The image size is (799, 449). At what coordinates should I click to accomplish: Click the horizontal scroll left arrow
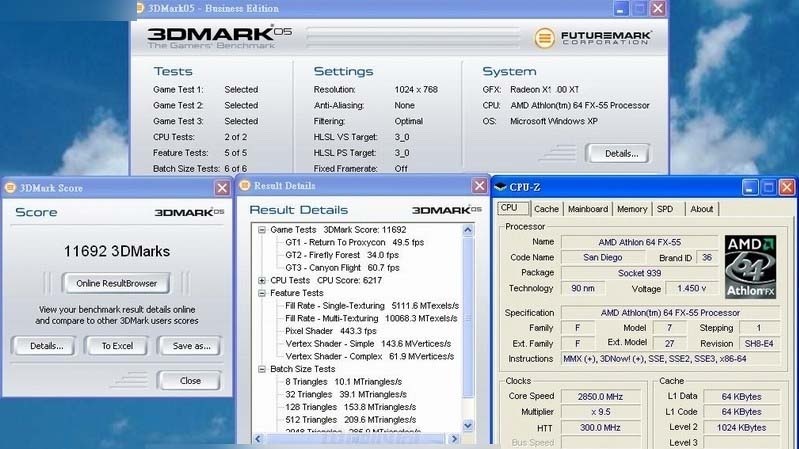tap(258, 438)
